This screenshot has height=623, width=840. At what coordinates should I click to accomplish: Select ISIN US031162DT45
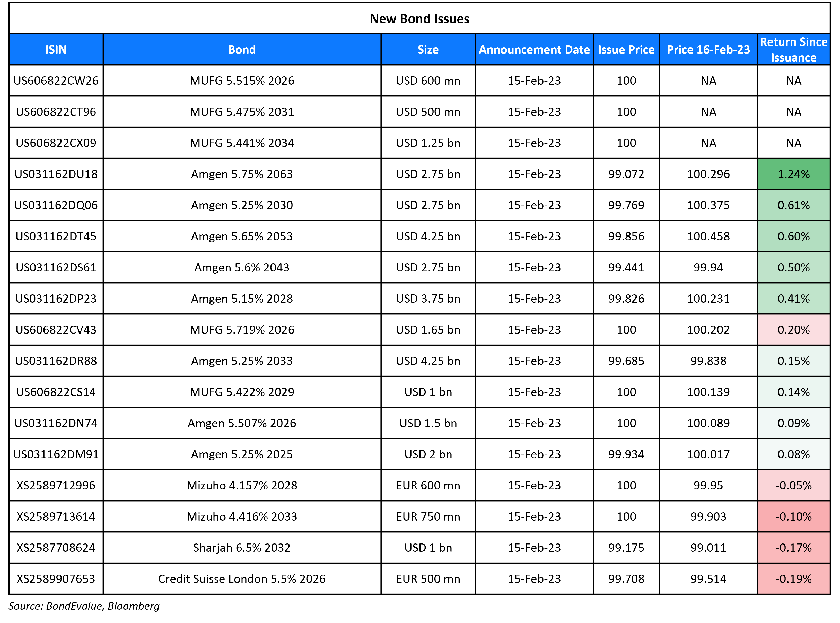click(x=56, y=236)
